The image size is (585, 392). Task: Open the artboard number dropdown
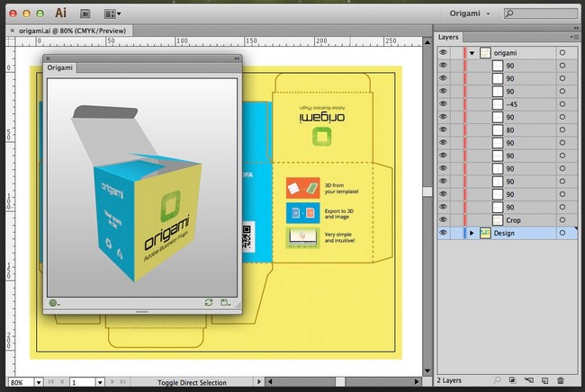pos(100,382)
